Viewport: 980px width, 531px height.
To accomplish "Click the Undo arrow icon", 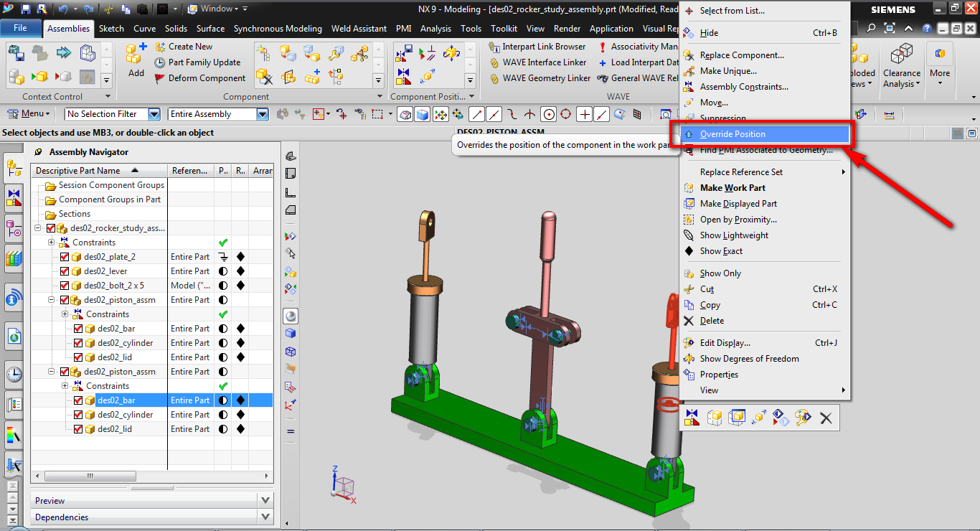I will [x=62, y=9].
